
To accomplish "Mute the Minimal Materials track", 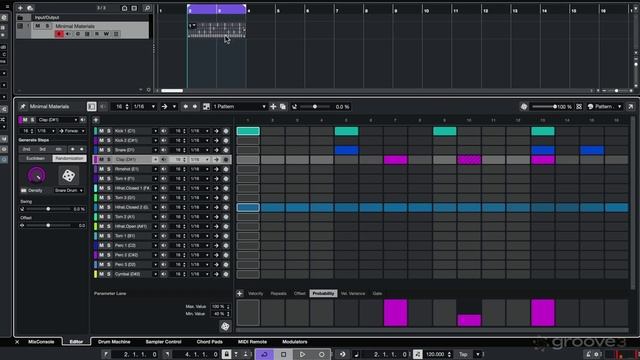I will 38,26.
